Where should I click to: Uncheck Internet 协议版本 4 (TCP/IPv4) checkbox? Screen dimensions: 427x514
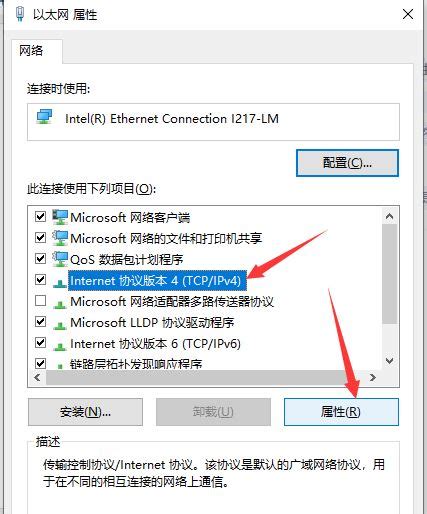click(x=40, y=279)
